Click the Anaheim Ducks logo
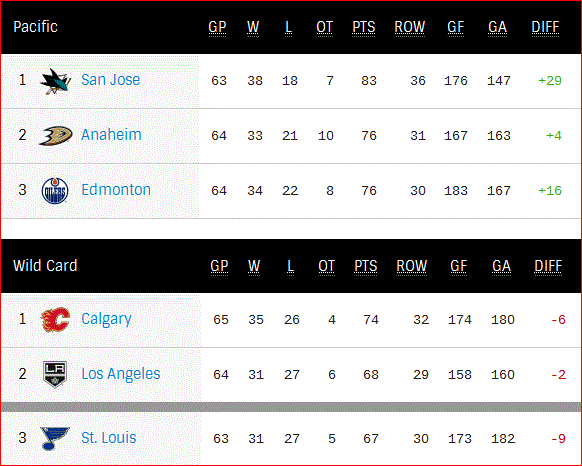582x466 pixels. coord(56,136)
